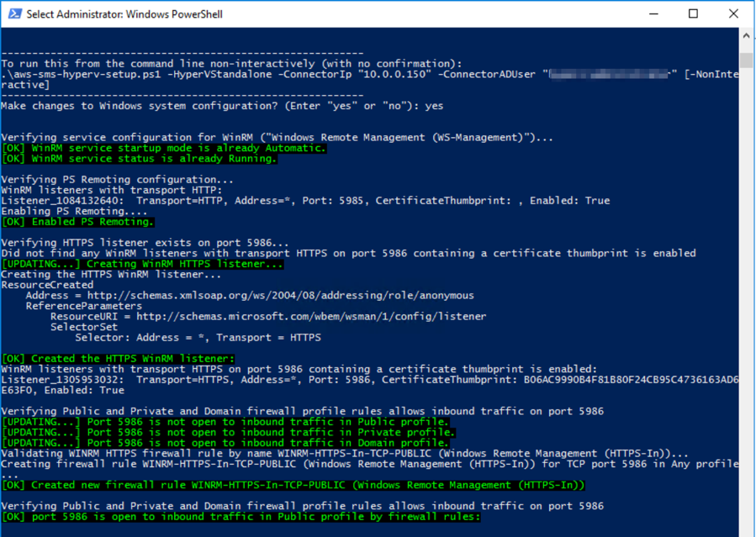Click the 'Did not find any WinRM listeners' line

[349, 253]
